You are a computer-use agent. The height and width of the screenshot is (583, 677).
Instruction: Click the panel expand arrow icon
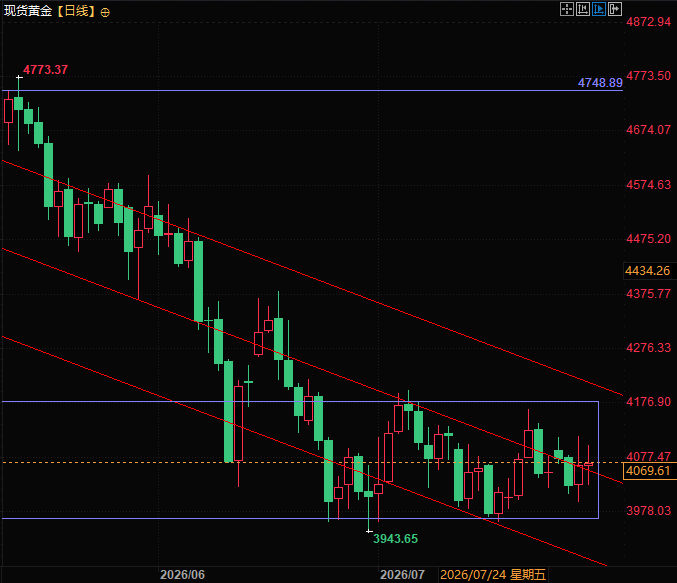point(615,9)
